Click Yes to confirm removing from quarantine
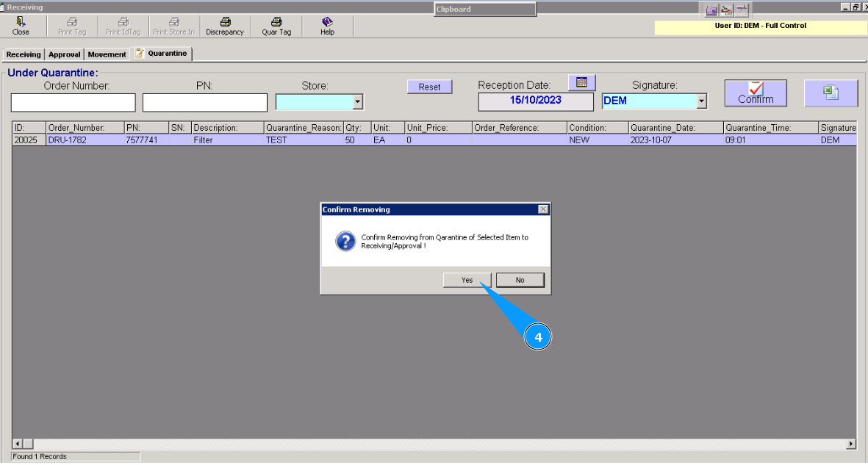 coord(467,280)
